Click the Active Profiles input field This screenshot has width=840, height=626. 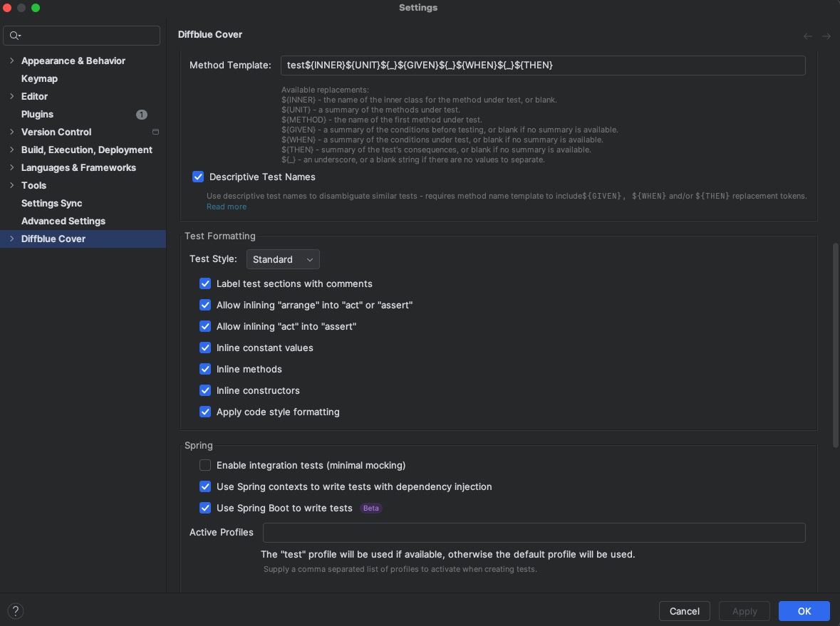534,533
